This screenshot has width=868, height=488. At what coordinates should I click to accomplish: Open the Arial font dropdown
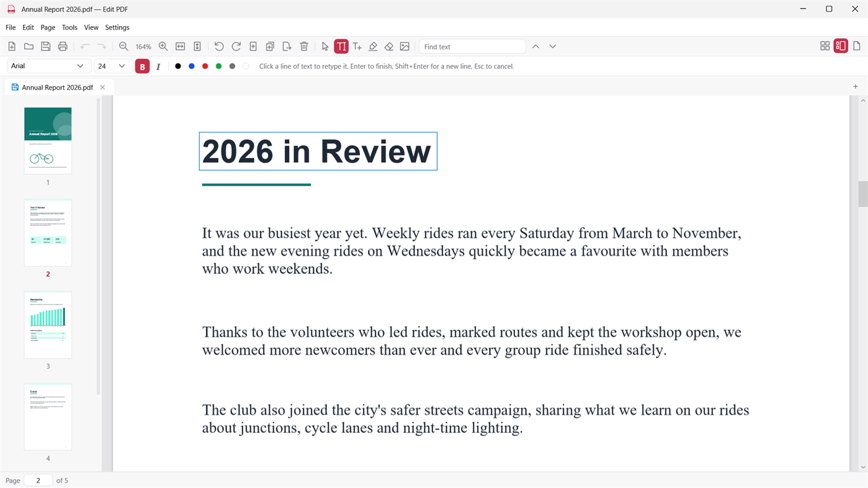point(48,66)
